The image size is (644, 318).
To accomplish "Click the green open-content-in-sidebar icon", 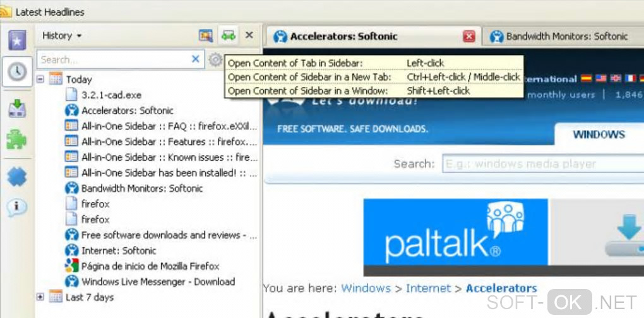I will 229,35.
